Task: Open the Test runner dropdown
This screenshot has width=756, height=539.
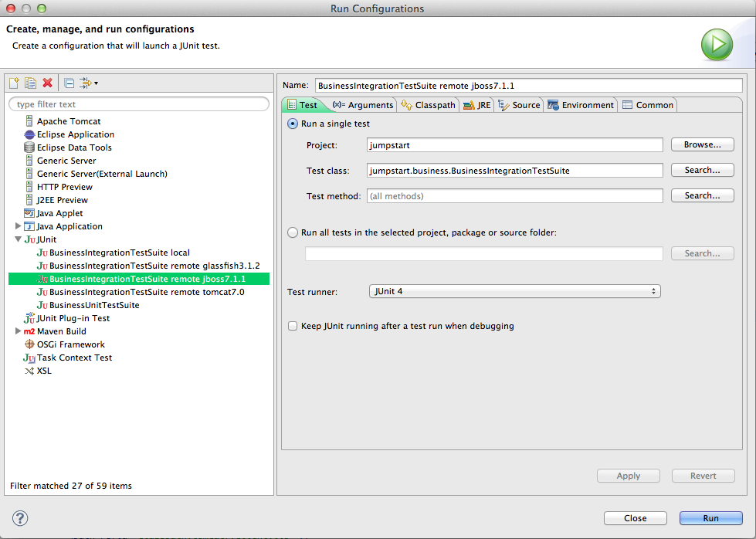Action: click(514, 291)
